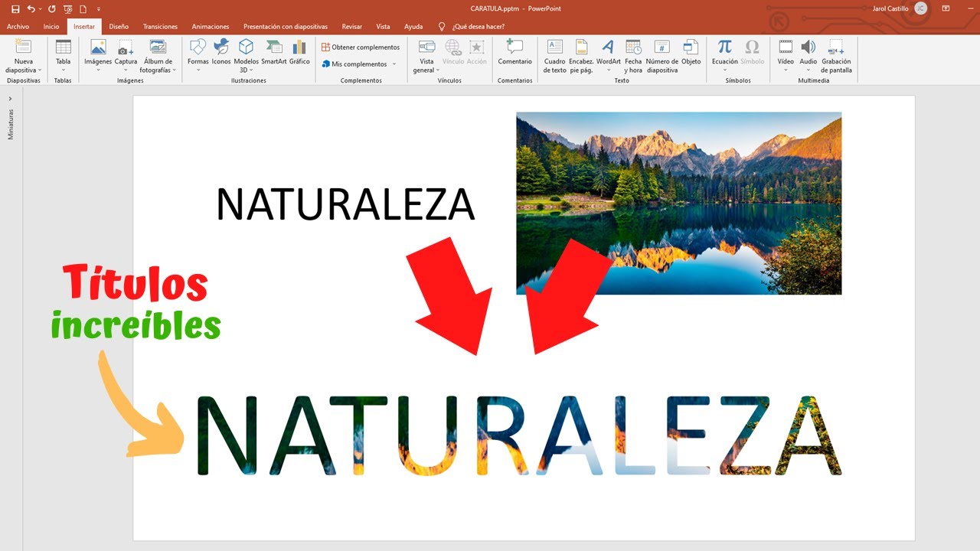The height and width of the screenshot is (551, 980).
Task: Click the Redo/Repeat icon in quick access toolbar
Action: tap(52, 9)
